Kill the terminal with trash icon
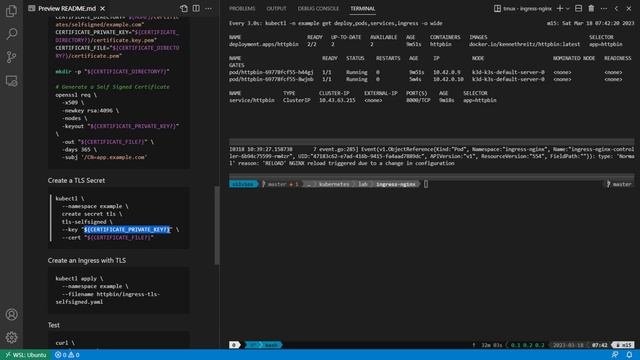 591,8
